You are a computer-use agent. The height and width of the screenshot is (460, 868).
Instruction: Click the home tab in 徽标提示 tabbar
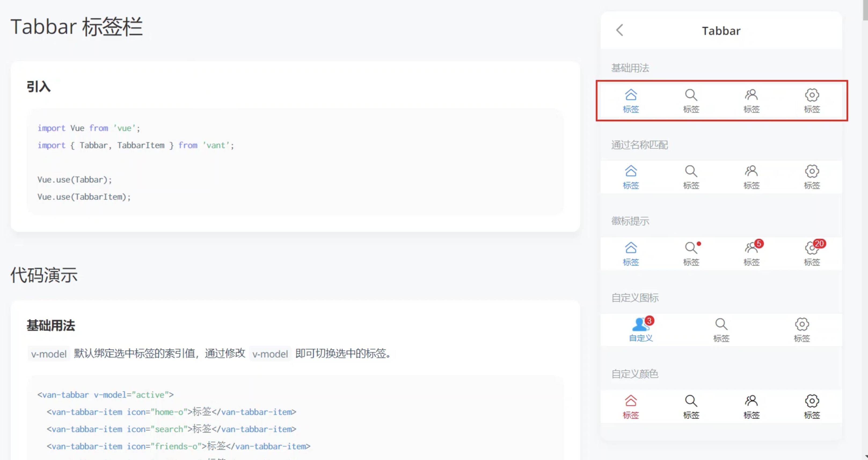click(631, 253)
